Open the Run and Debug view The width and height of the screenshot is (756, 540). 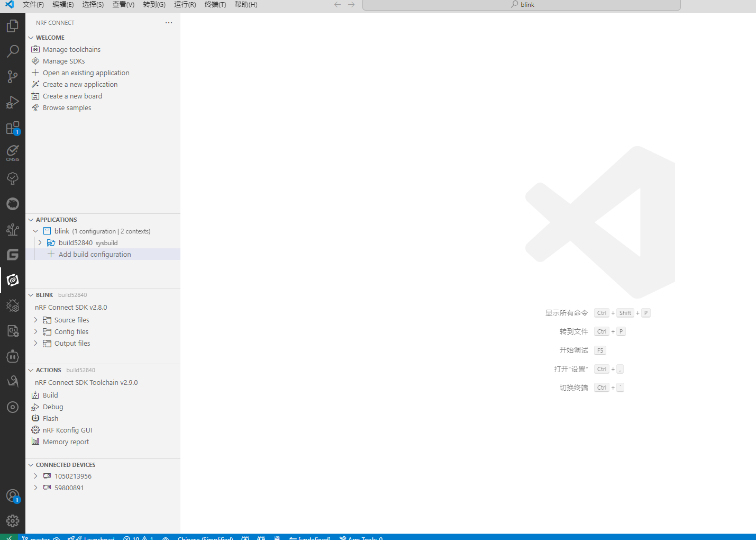point(13,102)
